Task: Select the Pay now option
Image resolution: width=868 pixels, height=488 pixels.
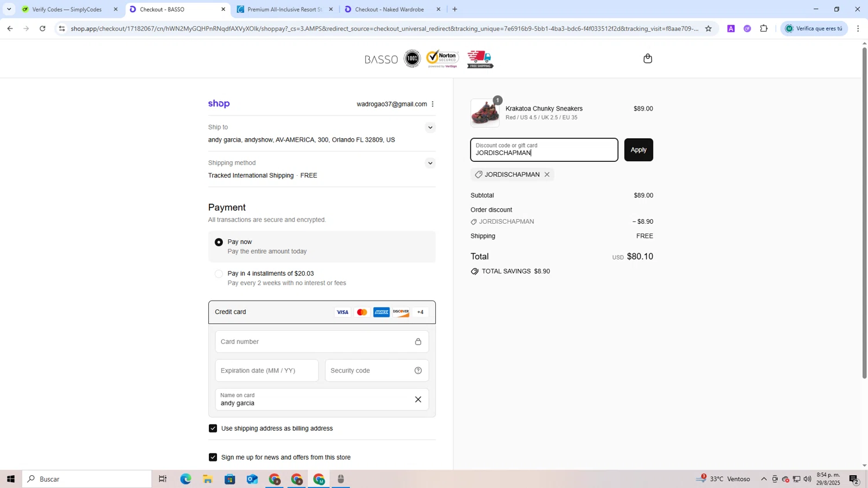Action: [219, 242]
